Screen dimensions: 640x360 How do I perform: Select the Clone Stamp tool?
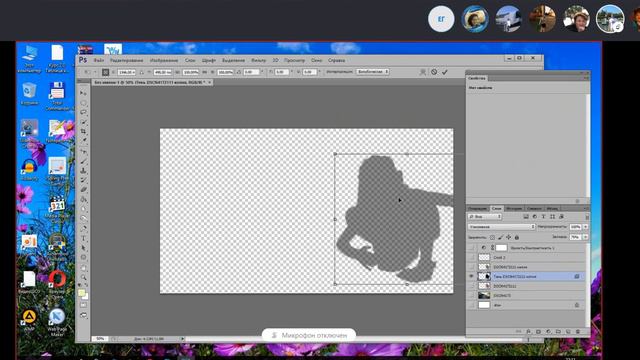coord(83,171)
